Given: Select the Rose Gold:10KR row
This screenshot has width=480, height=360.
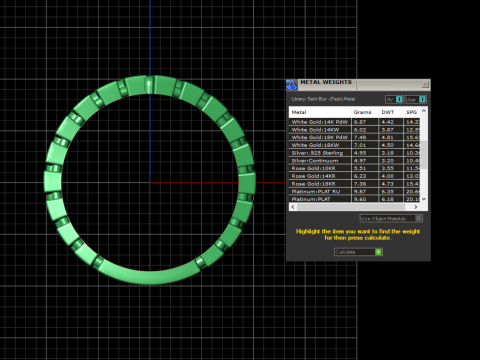Looking at the screenshot, I should pyautogui.click(x=354, y=168).
